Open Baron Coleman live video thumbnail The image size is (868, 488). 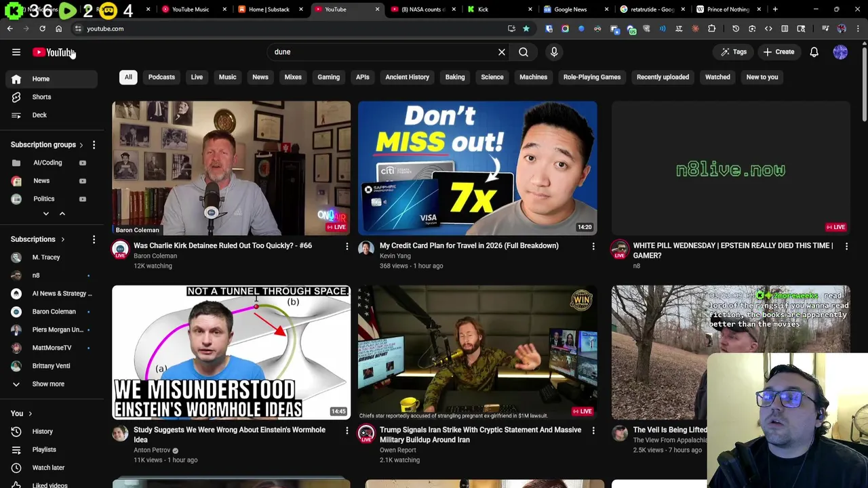pos(231,168)
